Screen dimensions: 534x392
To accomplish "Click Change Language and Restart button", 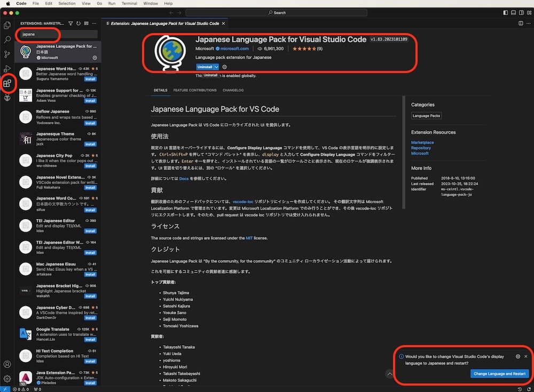I will [499, 374].
